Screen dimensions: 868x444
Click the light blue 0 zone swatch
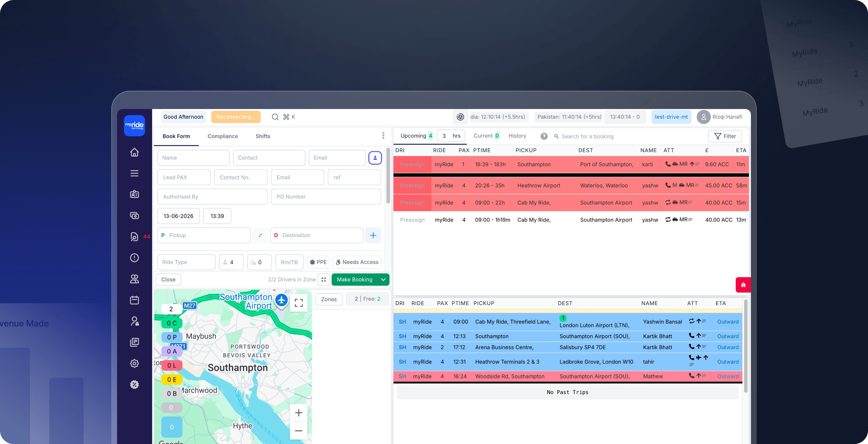click(x=172, y=427)
